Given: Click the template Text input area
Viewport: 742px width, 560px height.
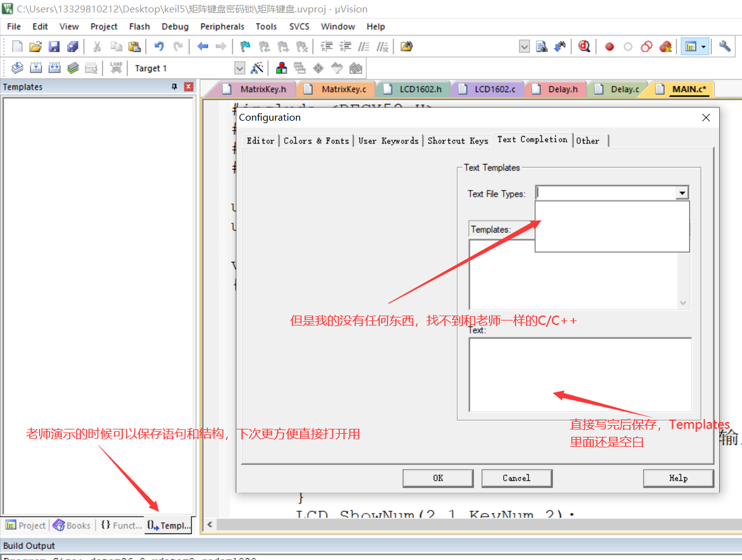Looking at the screenshot, I should 580,374.
